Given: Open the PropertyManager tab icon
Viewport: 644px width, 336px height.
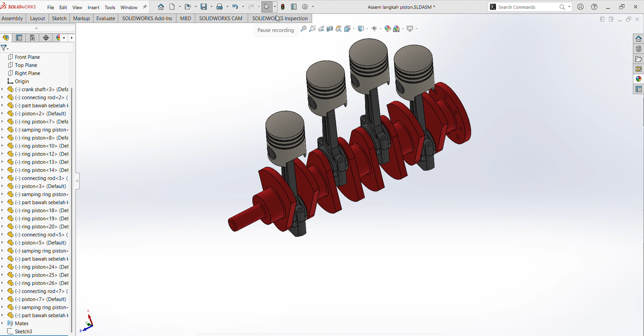Looking at the screenshot, I should point(19,38).
